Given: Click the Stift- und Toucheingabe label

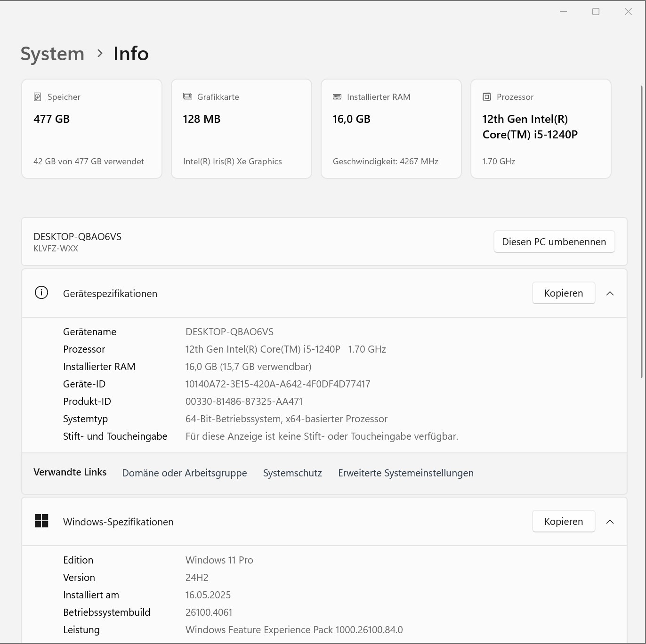Looking at the screenshot, I should tap(115, 436).
